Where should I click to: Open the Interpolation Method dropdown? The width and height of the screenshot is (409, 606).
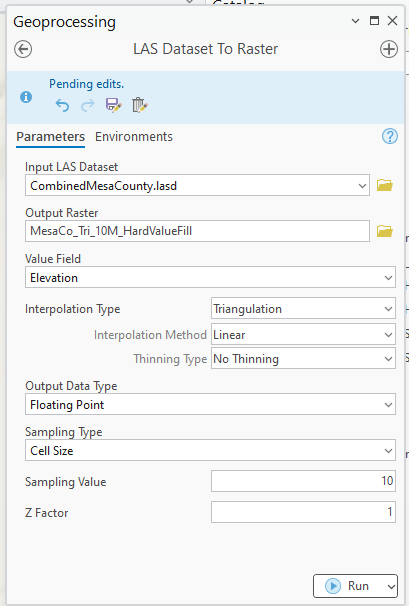388,335
